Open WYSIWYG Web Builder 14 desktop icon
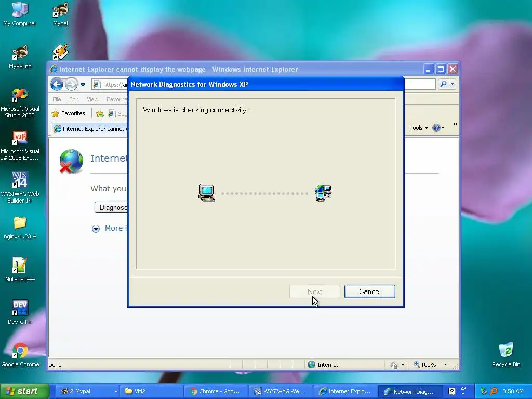Screen dimensions: 532x399 (20, 187)
